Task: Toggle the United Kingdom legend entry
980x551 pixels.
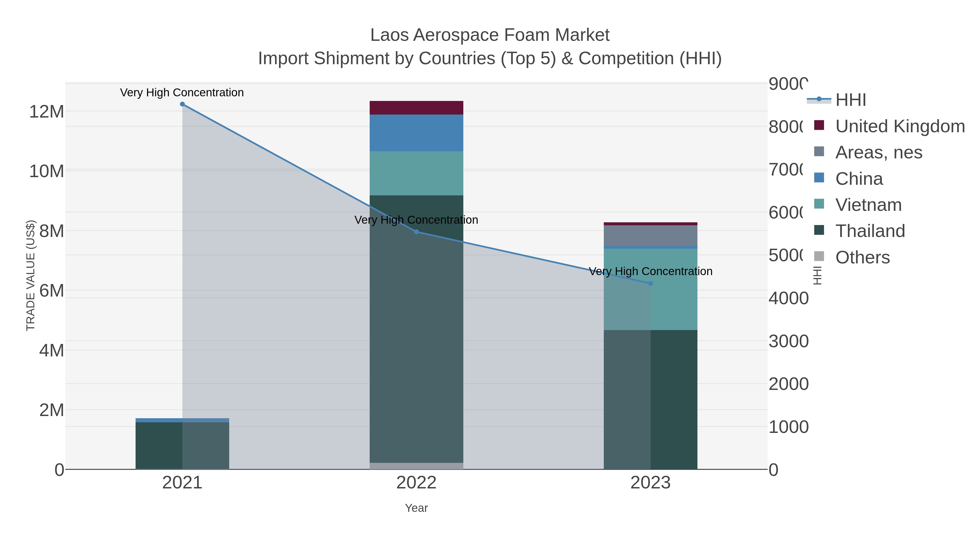Action: tap(889, 126)
